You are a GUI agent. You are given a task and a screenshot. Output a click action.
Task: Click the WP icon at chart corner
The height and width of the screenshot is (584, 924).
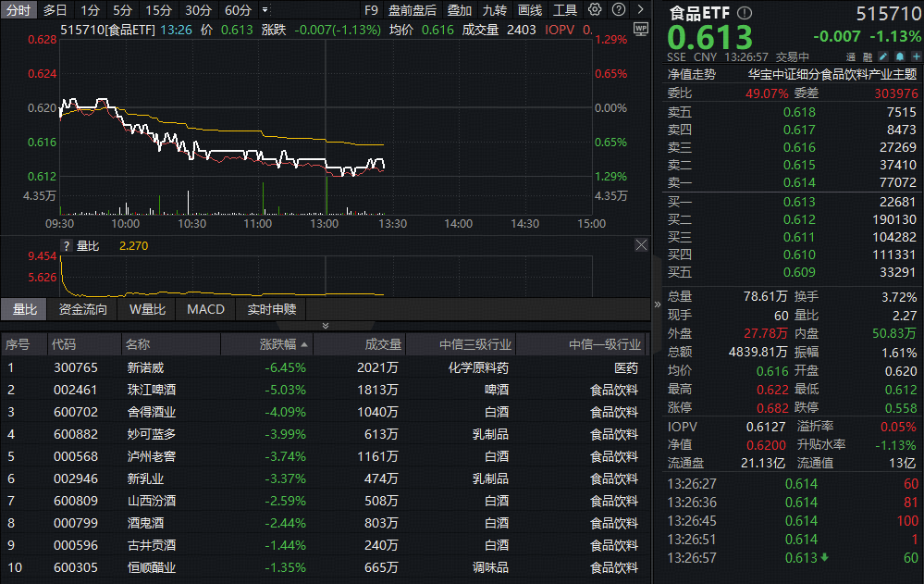[x=640, y=29]
